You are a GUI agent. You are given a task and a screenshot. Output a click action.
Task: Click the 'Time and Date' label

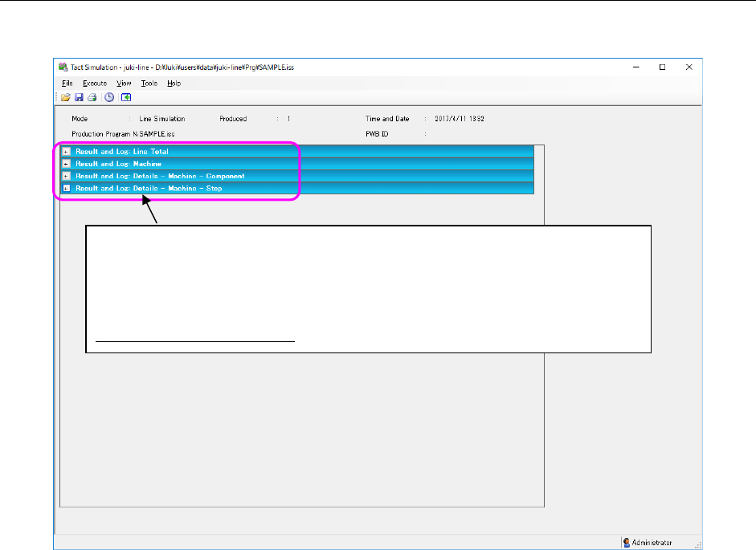tap(387, 119)
